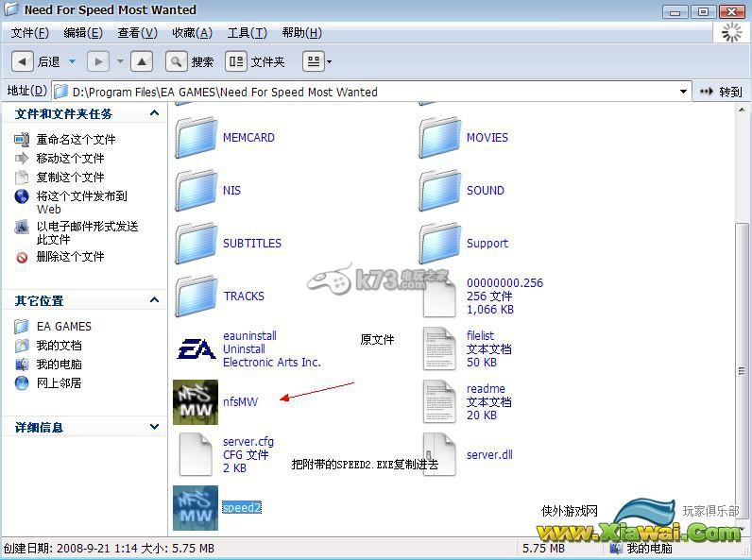Click the Windows throbber logo icon
752x560 pixels.
731,32
